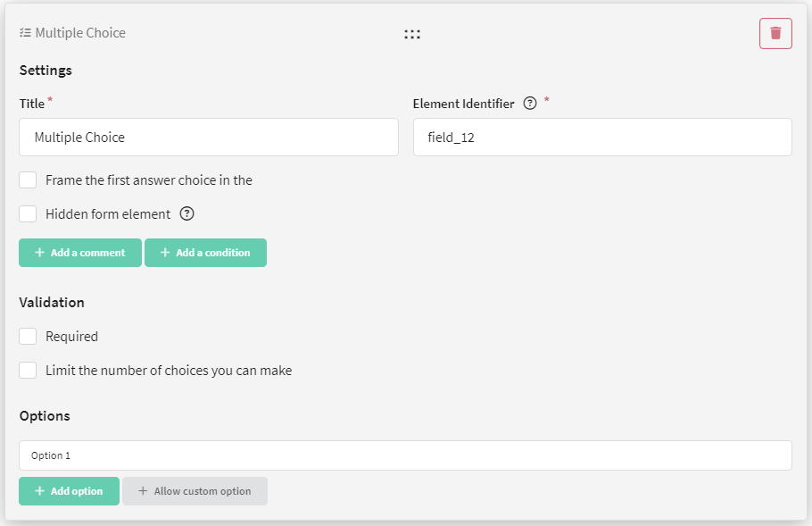Click plus icon on Allow custom option
812x526 pixels.
tap(143, 491)
